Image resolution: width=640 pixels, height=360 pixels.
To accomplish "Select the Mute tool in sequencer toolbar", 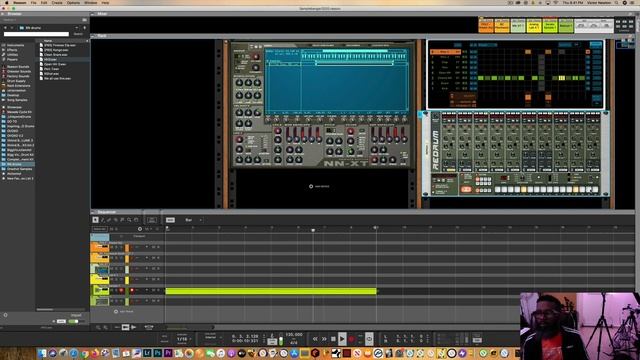I will (122, 220).
